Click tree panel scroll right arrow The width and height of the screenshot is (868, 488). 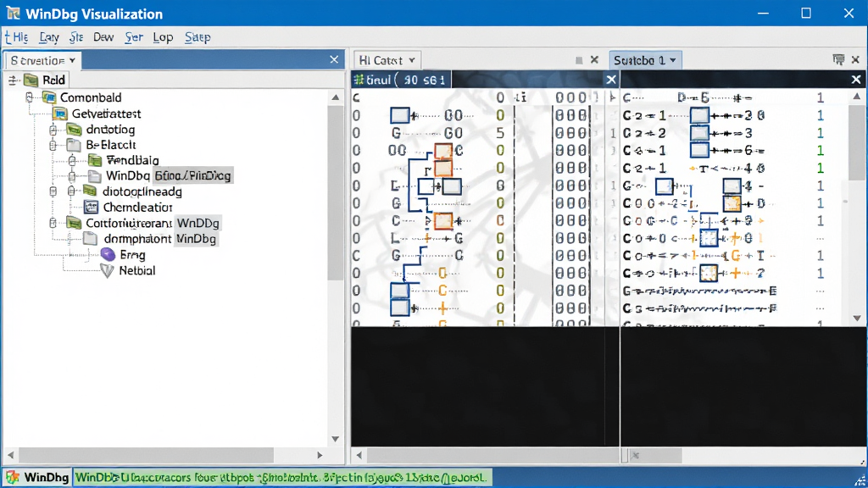pos(320,455)
